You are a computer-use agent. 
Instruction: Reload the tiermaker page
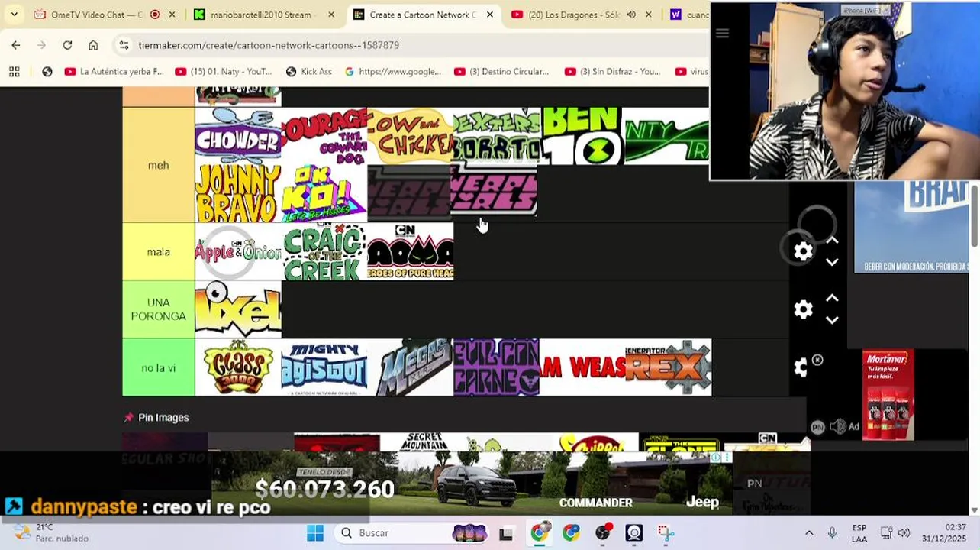[67, 45]
